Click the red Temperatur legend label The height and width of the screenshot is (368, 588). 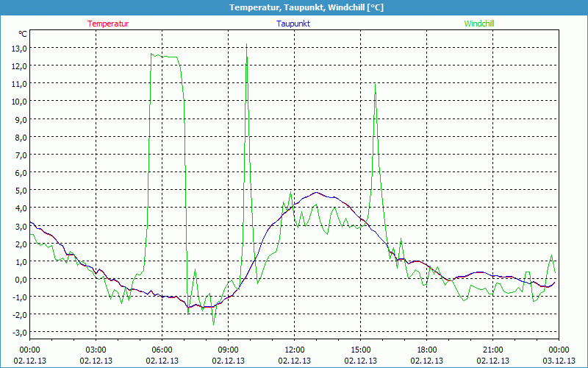[x=108, y=24]
